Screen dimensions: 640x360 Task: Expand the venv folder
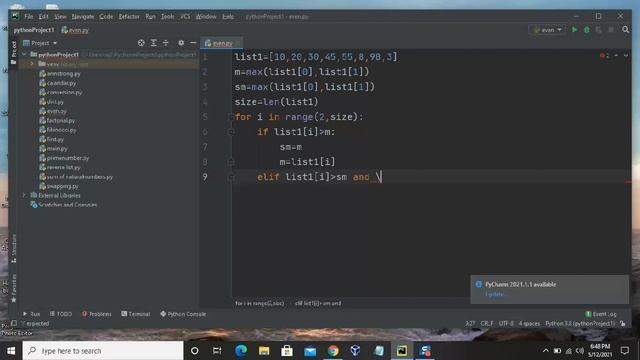tap(32, 64)
